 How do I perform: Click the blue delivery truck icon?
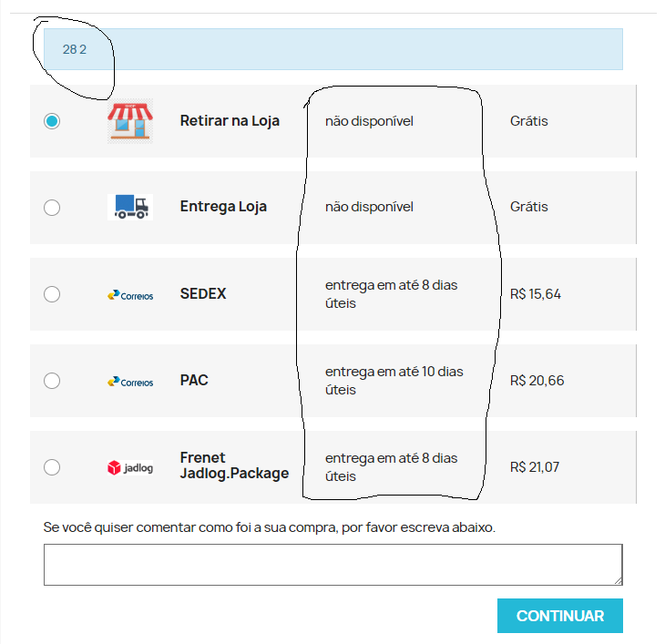[x=130, y=207]
